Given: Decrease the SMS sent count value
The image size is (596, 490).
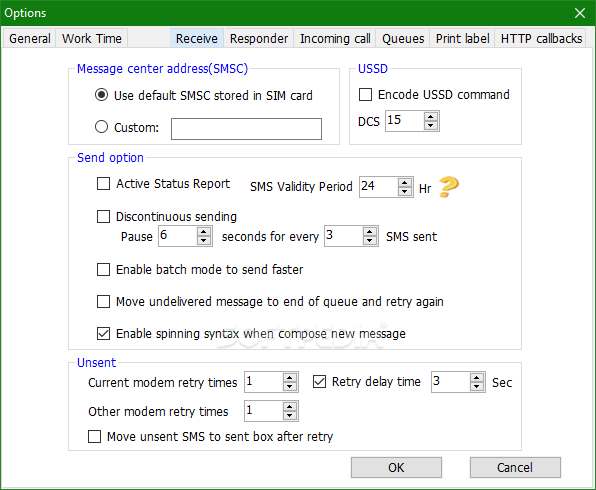Looking at the screenshot, I should click(x=370, y=241).
